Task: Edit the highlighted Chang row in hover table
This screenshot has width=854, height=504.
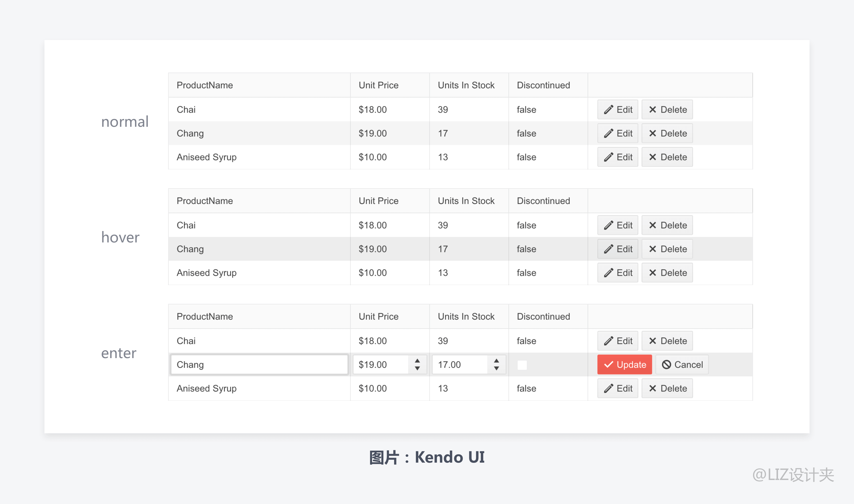Action: pyautogui.click(x=618, y=249)
